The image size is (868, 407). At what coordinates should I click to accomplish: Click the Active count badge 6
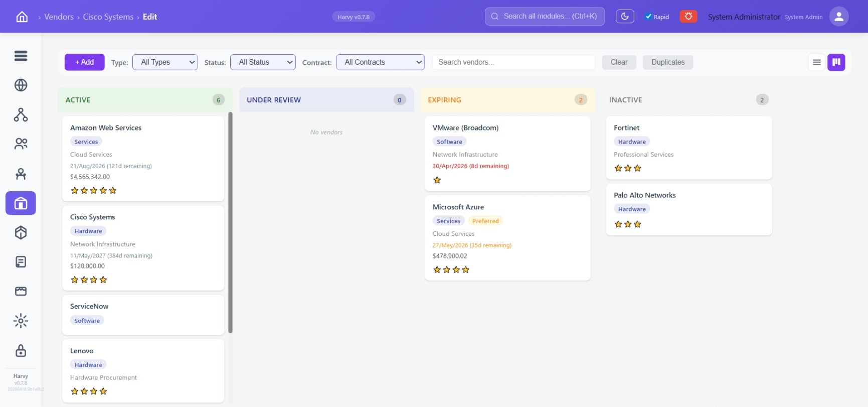click(x=218, y=100)
